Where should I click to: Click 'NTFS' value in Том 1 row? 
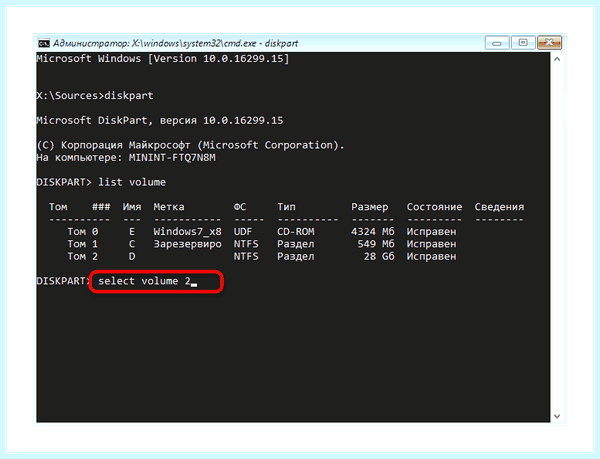[246, 244]
